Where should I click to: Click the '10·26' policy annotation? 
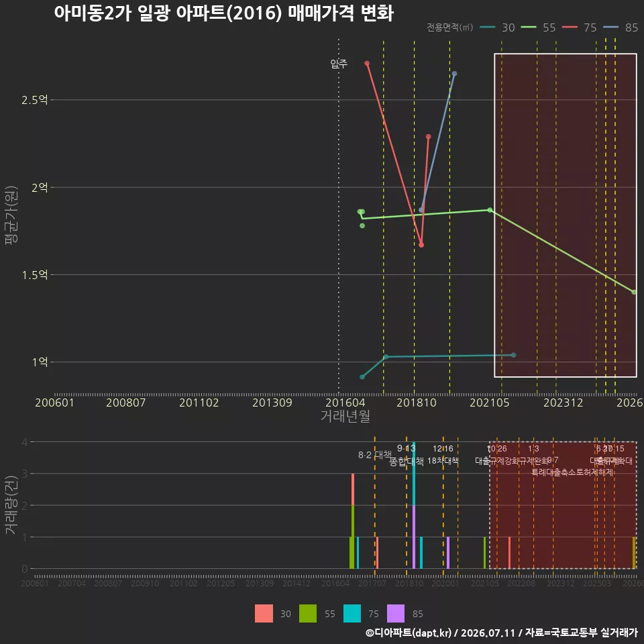click(x=497, y=449)
